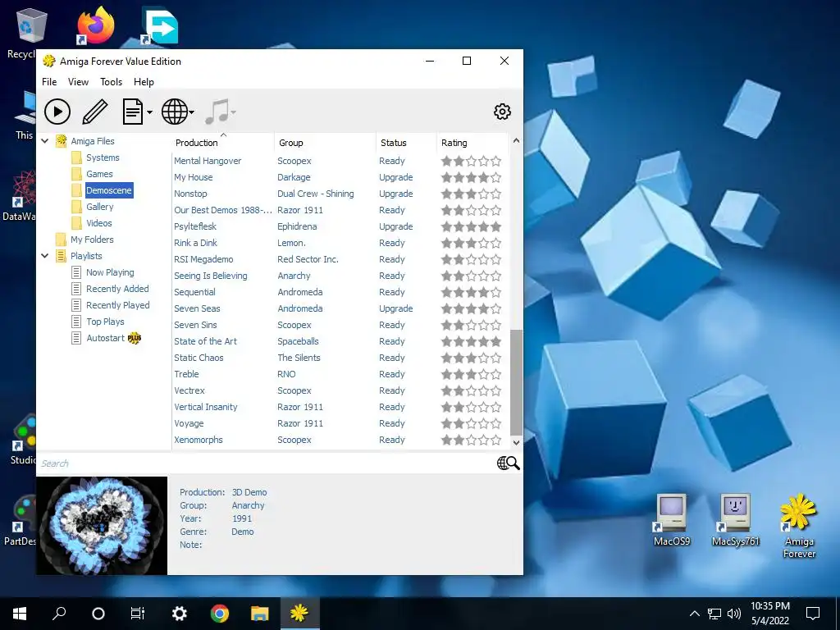Click the Edit pencil icon

[95, 112]
